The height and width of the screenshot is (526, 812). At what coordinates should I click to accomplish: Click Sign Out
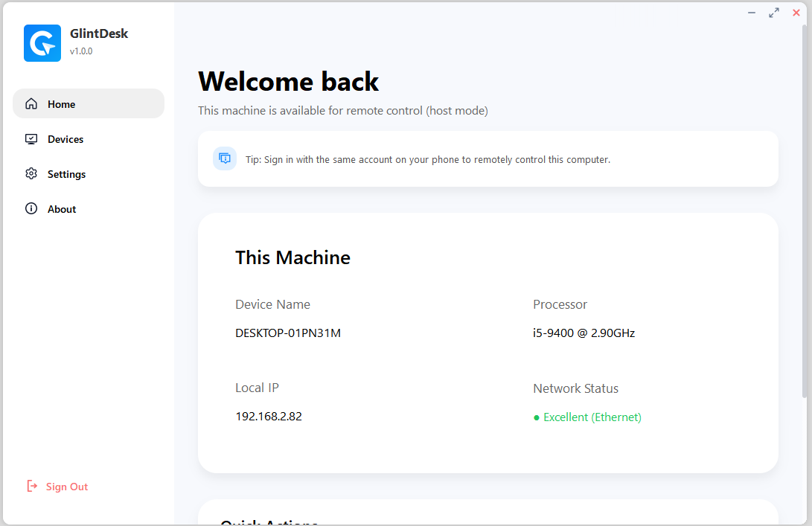68,487
